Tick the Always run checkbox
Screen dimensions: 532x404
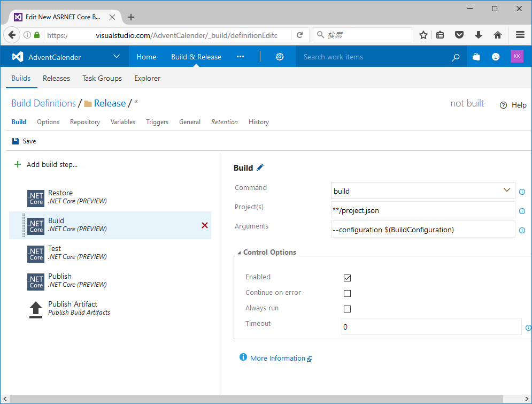[347, 309]
